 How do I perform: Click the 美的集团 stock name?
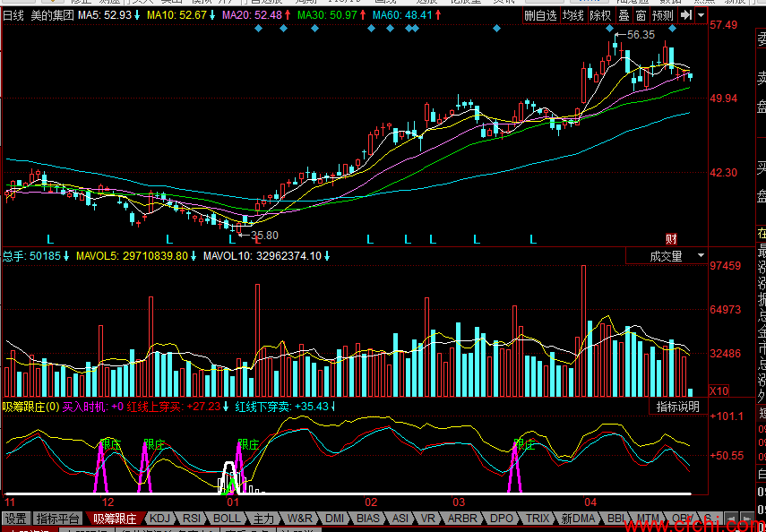pos(52,15)
